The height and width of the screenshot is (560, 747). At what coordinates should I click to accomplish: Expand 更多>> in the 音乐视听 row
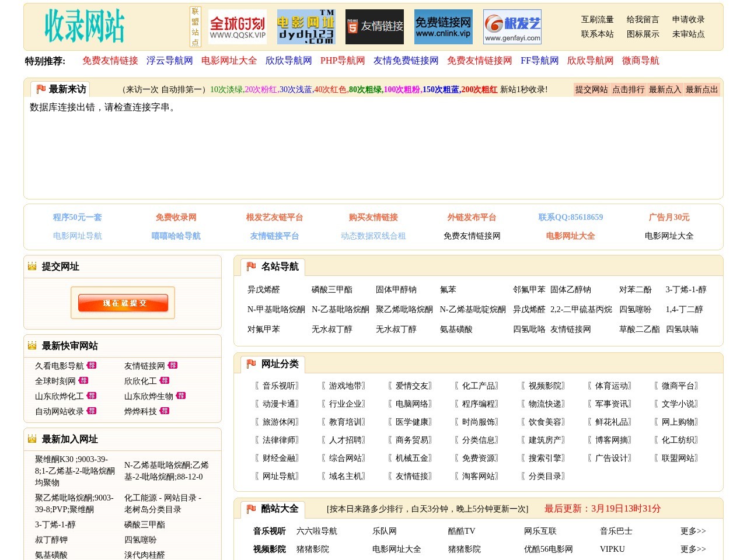(693, 531)
